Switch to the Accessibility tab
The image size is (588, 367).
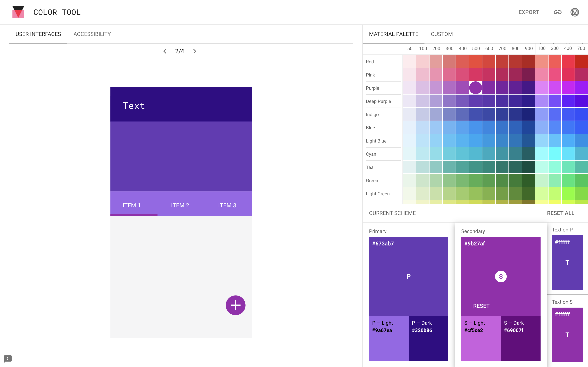click(92, 34)
